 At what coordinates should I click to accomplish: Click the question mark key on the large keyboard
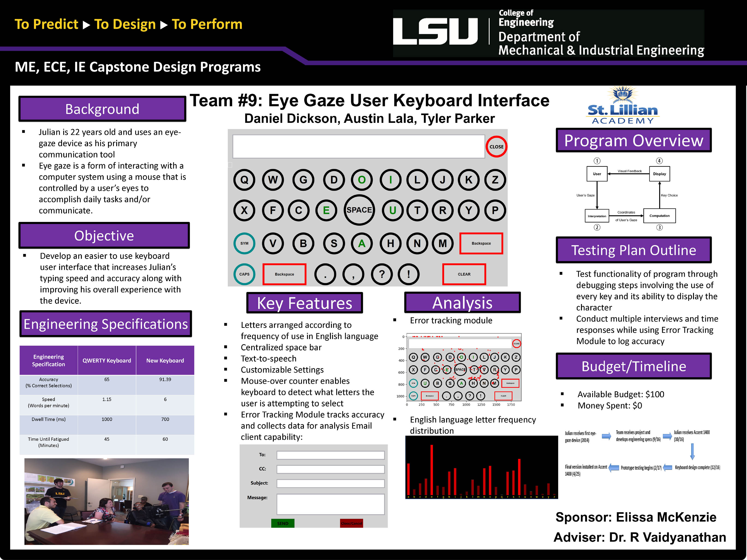point(382,274)
